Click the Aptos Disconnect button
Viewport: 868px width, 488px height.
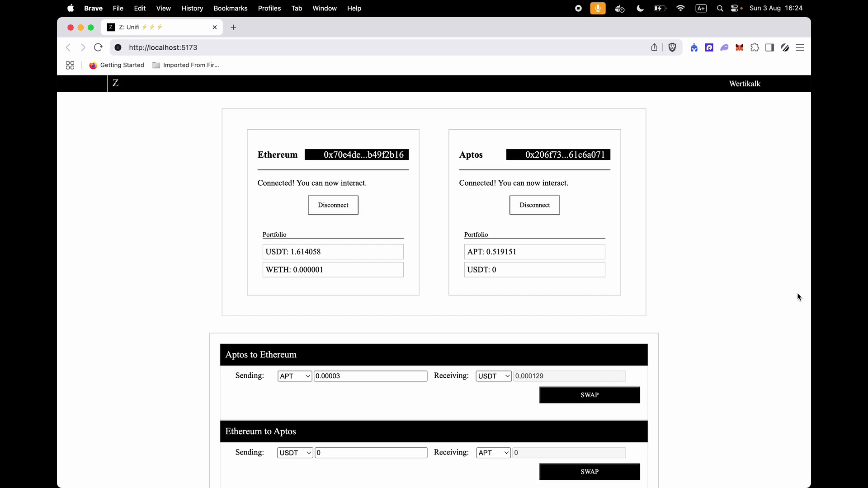(x=534, y=205)
